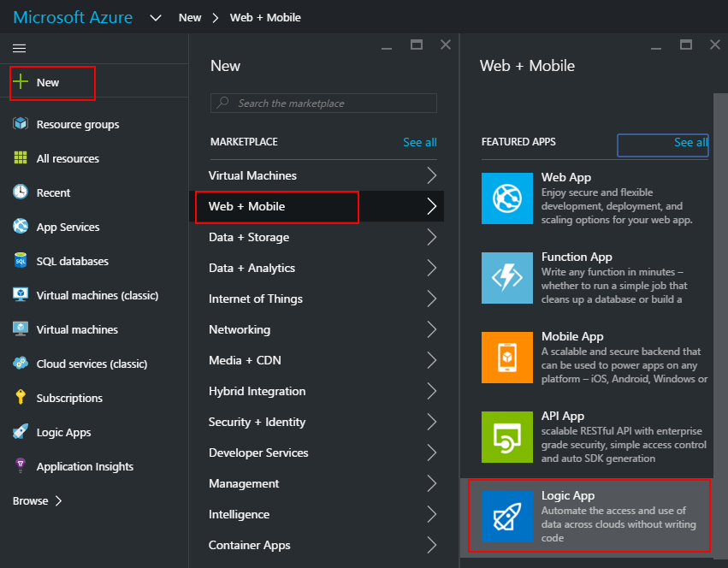Viewport: 728px width, 568px height.
Task: Expand the dropdown chevron beside Microsoft Azure
Action: click(156, 17)
